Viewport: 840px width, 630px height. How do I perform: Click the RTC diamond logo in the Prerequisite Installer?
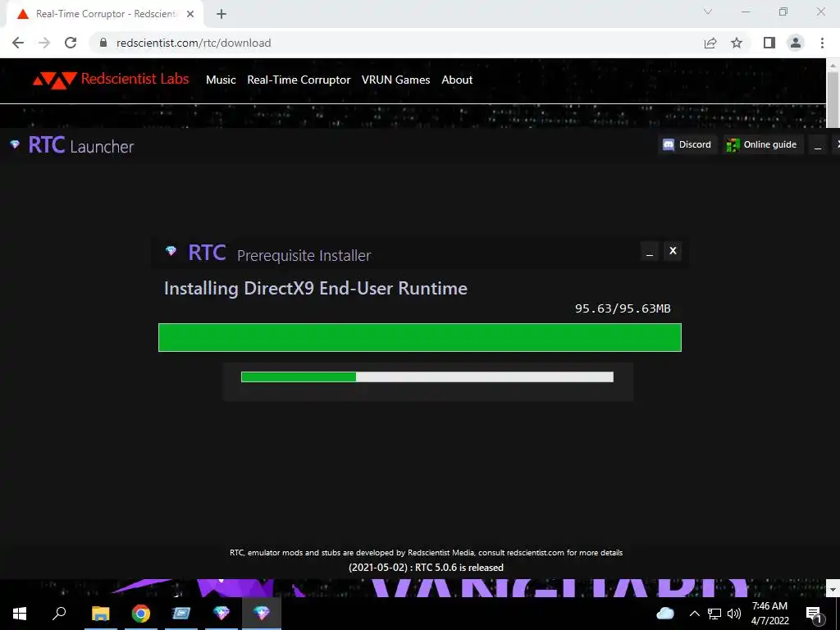tap(171, 251)
